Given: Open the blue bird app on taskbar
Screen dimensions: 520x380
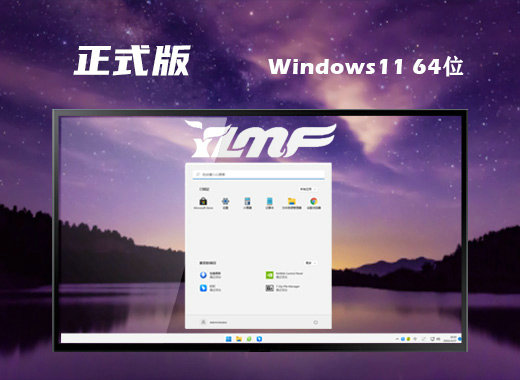Looking at the screenshot, I should point(259,339).
